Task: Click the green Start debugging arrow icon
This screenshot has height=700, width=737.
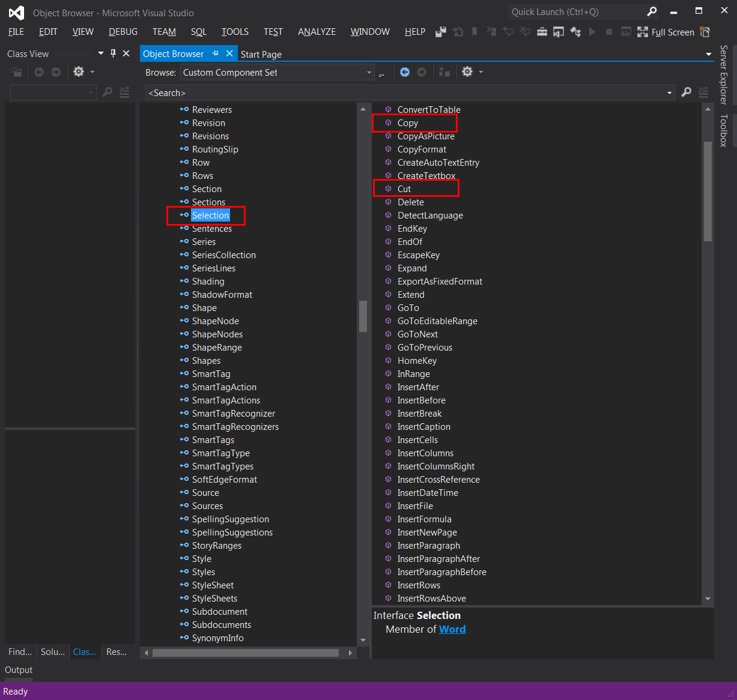Action: 592,32
